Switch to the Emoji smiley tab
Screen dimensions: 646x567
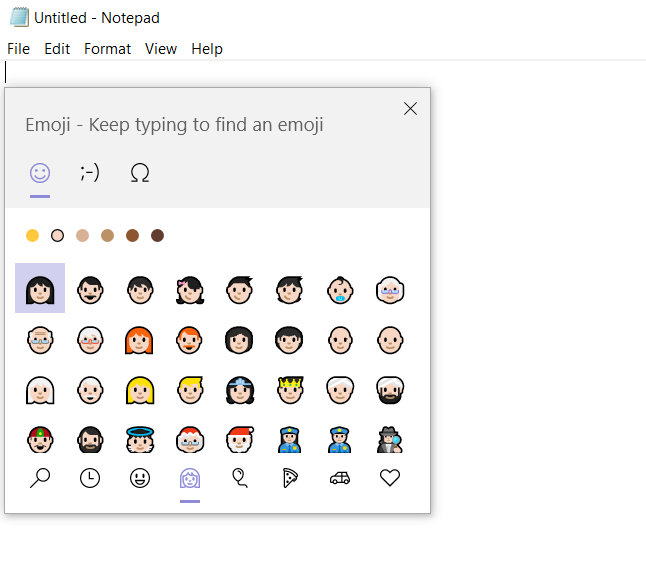(40, 173)
